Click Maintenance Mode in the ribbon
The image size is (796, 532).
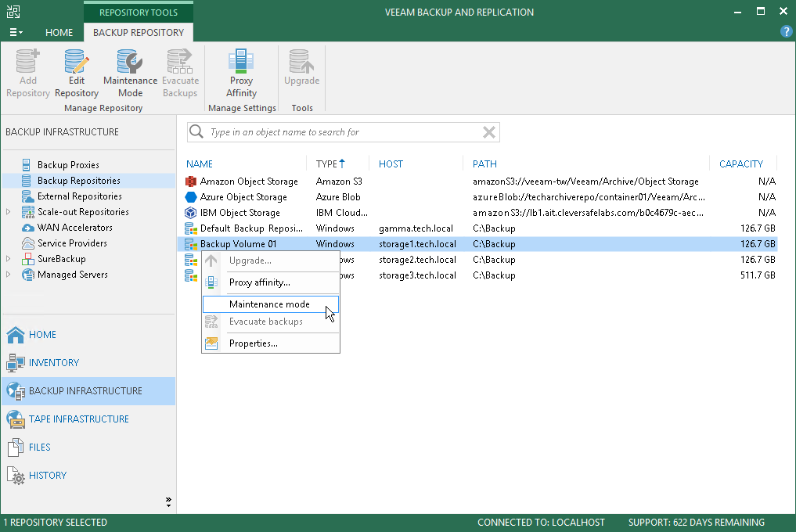130,74
